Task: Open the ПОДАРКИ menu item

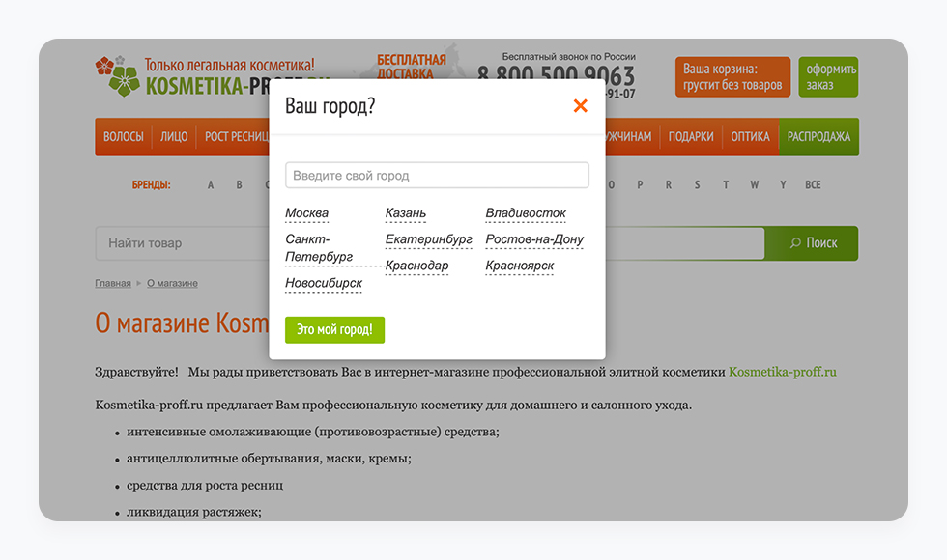Action: click(691, 137)
